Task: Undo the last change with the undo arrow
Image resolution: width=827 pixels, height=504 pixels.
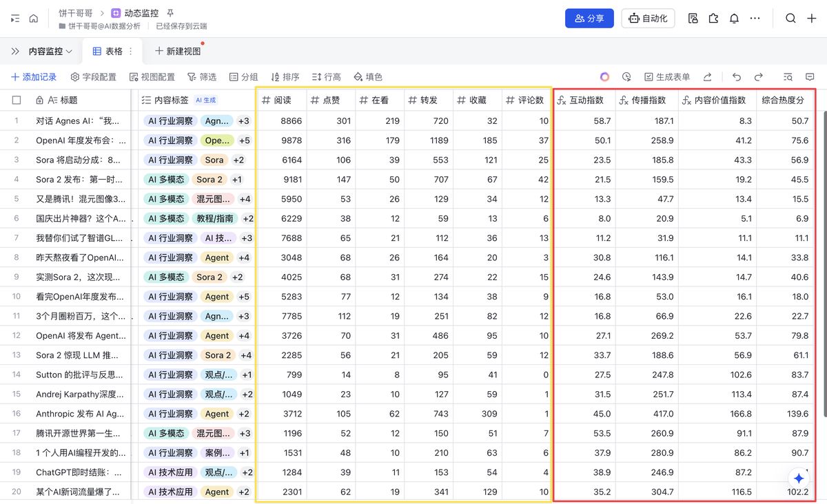Action: pyautogui.click(x=736, y=76)
